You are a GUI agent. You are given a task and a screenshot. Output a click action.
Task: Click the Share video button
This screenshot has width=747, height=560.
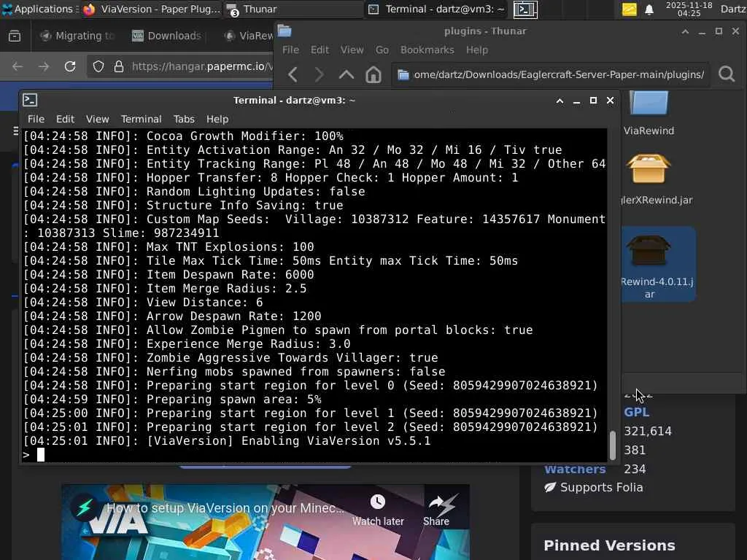coord(436,510)
